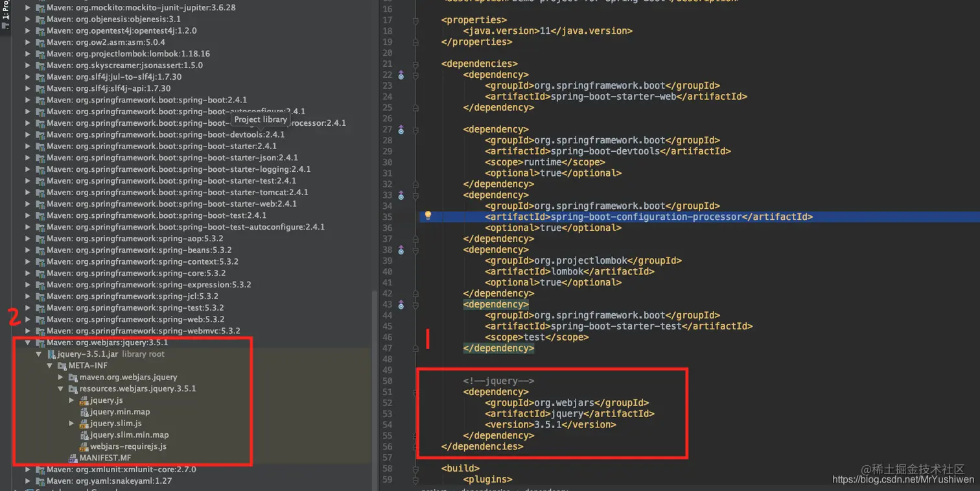Click the scope test line
Image resolution: width=980 pixels, height=491 pixels.
(x=537, y=337)
